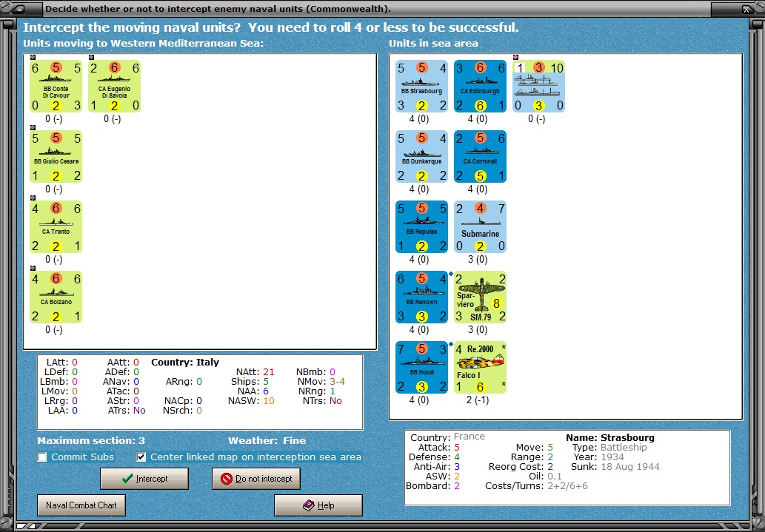
Task: Uncheck Center linked map on interception sea area
Action: coord(141,457)
